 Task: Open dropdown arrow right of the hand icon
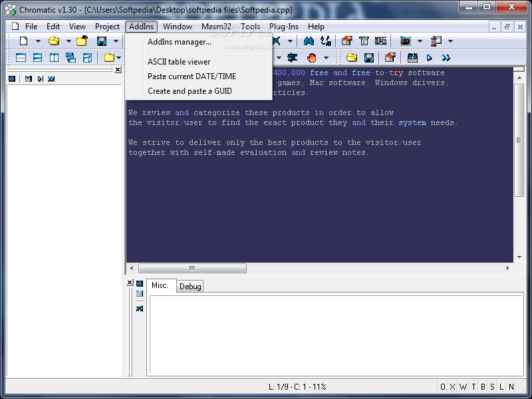(326, 58)
